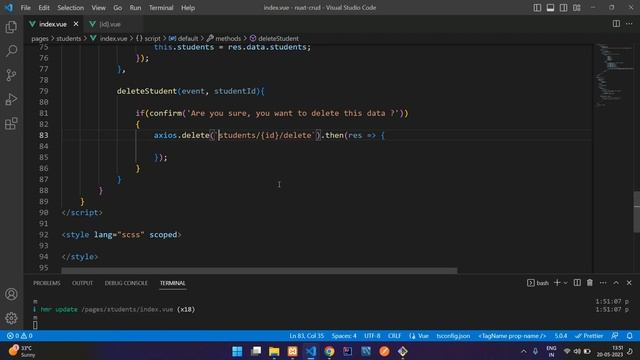Click the pages breadcrumb
The height and width of the screenshot is (360, 640).
(x=40, y=38)
